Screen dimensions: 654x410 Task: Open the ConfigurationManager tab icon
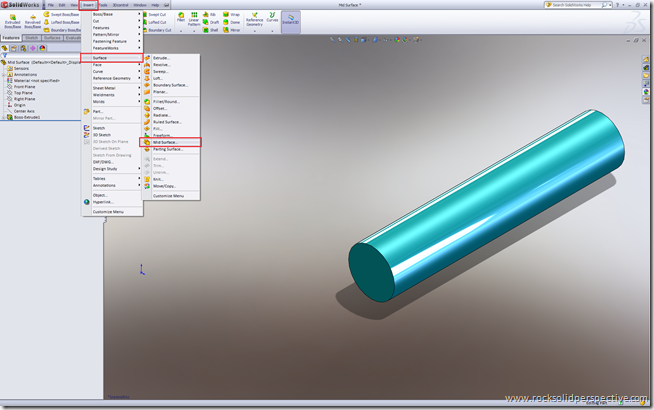(x=23, y=48)
